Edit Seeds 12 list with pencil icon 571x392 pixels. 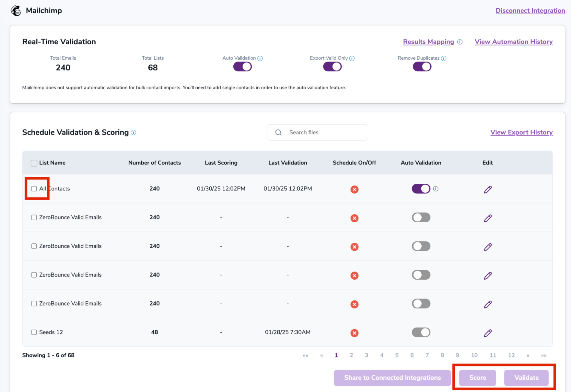click(488, 333)
